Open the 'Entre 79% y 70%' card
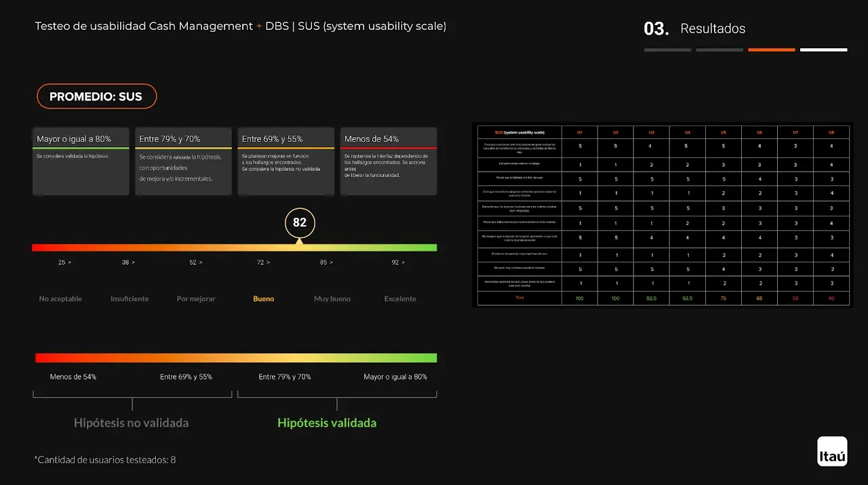Viewport: 868px width, 485px height. [183, 161]
